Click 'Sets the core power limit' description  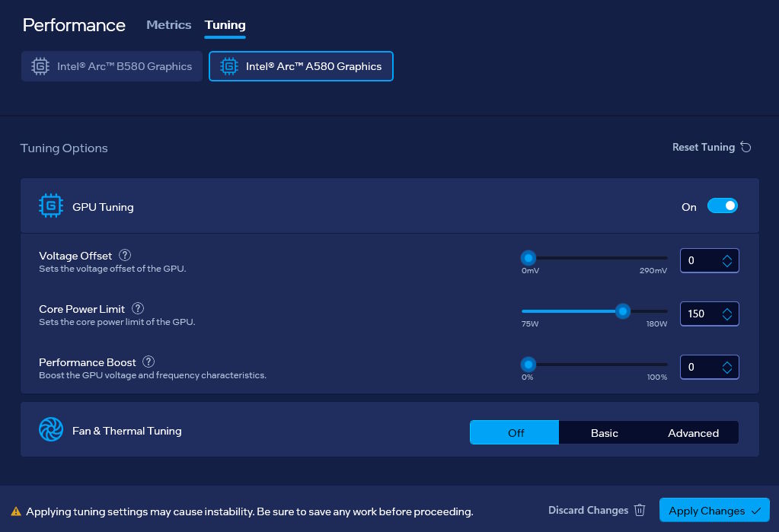coord(117,321)
